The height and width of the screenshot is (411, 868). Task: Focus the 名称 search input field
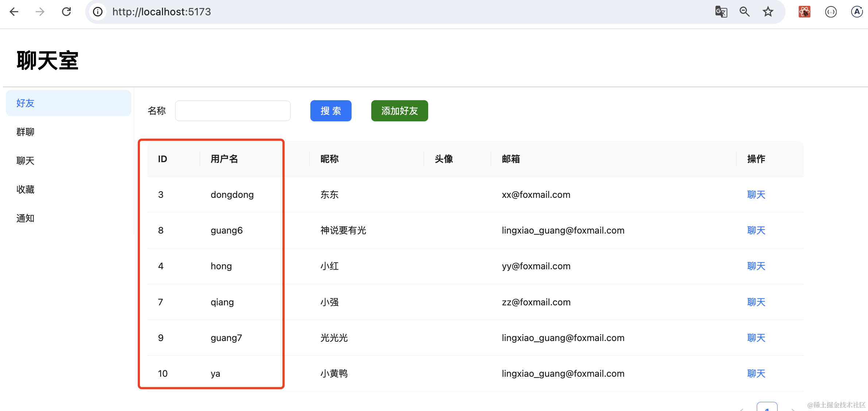(233, 111)
